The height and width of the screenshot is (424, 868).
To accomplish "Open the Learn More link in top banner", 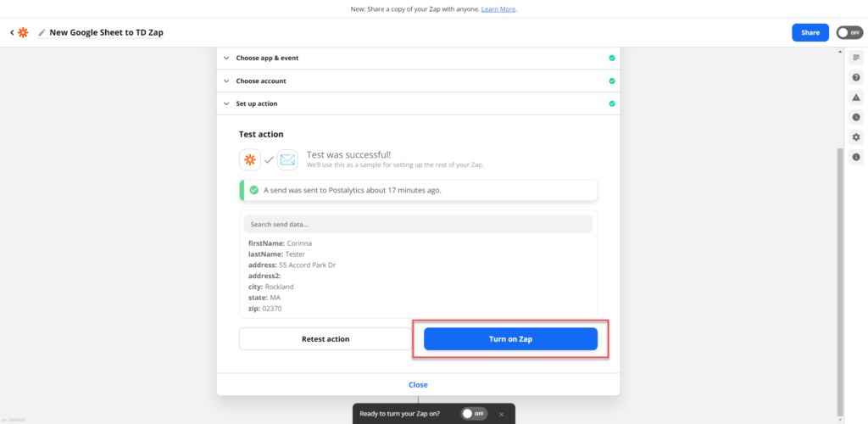I will point(498,9).
